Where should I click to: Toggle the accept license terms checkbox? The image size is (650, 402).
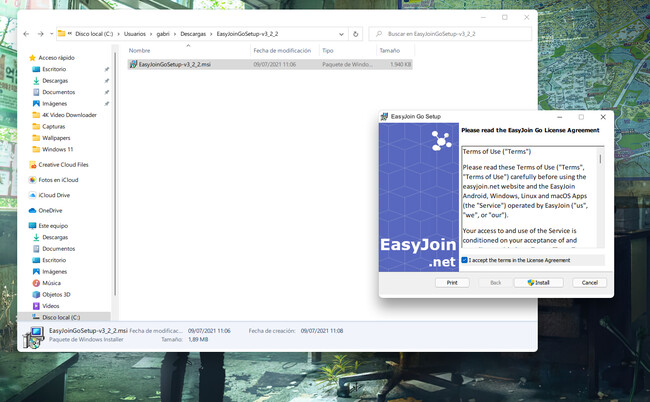[465, 260]
